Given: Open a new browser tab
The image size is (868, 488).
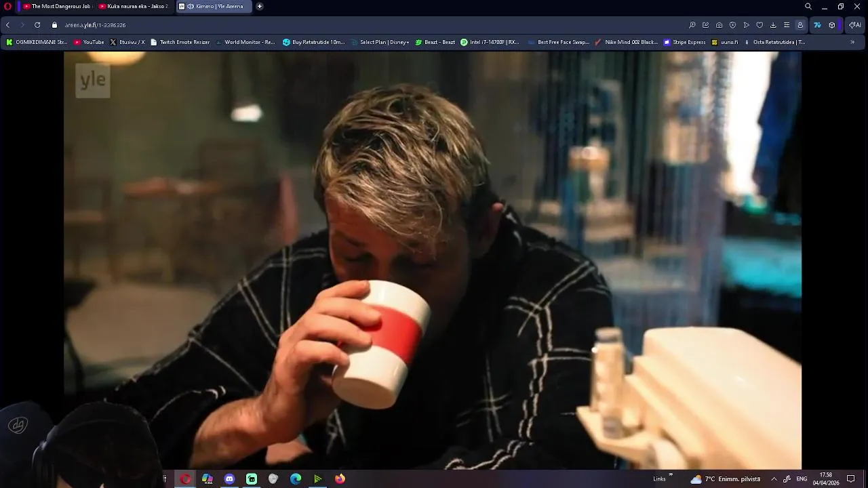Looking at the screenshot, I should [260, 6].
